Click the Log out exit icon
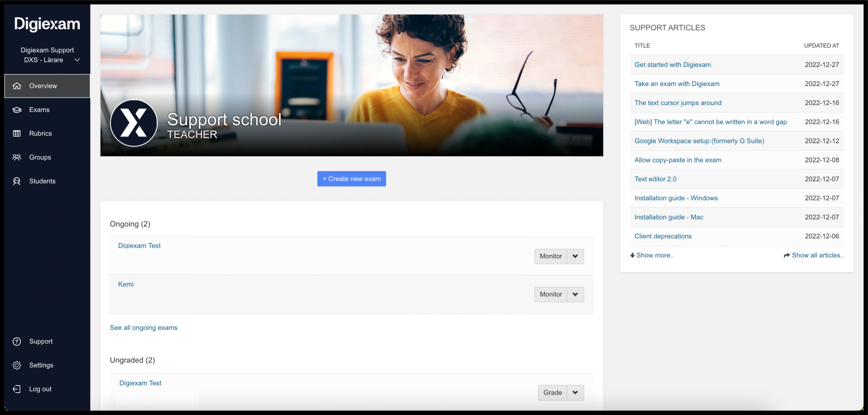This screenshot has width=868, height=415. [x=17, y=389]
